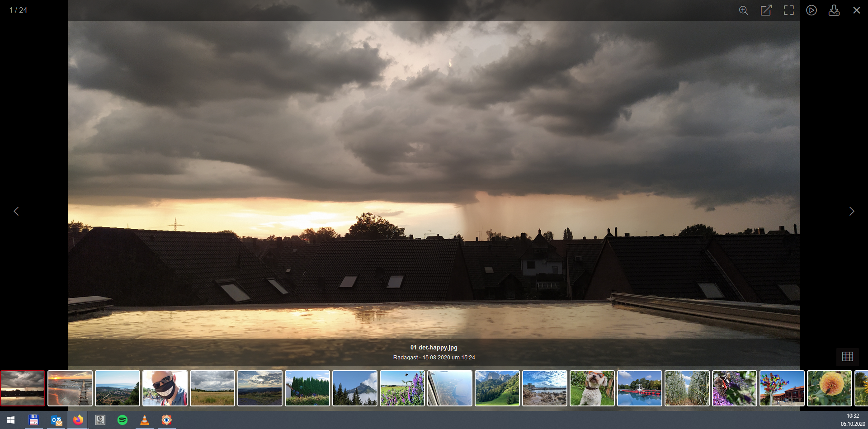Viewport: 868px width, 429px height.
Task: Select the green alpine valley thumbnail
Action: (x=497, y=388)
